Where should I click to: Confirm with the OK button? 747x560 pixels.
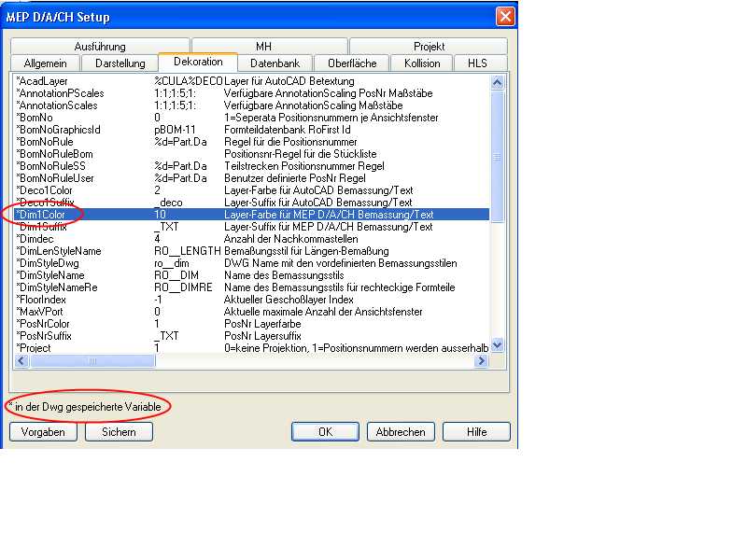coord(325,432)
